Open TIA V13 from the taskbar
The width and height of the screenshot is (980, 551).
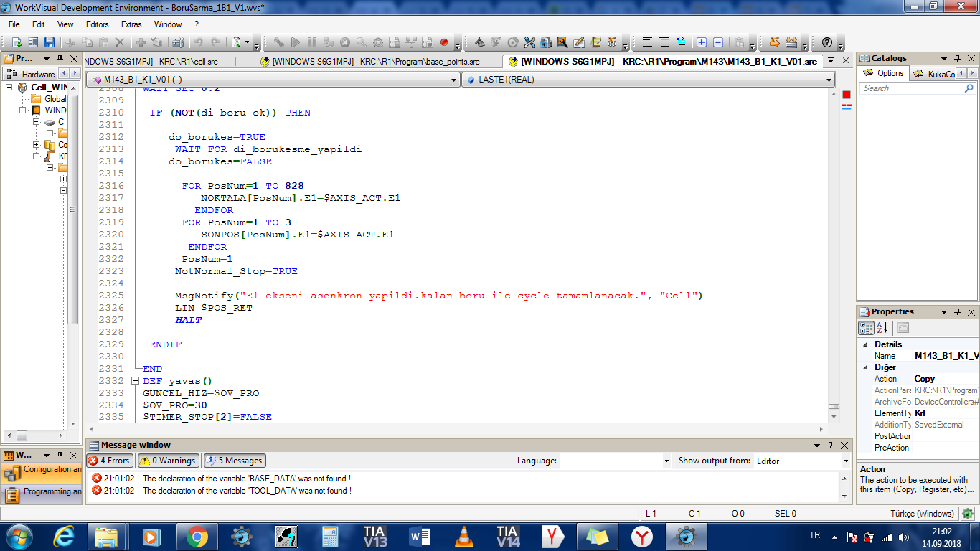[x=375, y=537]
